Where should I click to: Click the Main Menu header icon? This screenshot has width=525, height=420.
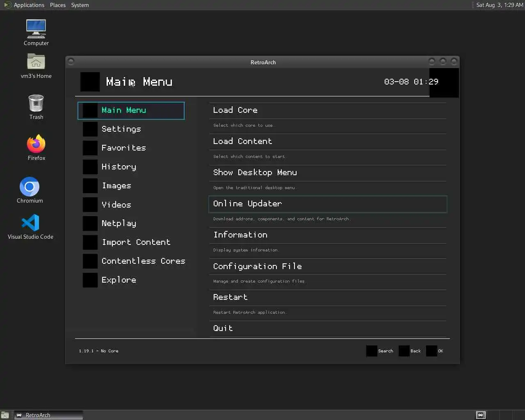[90, 82]
